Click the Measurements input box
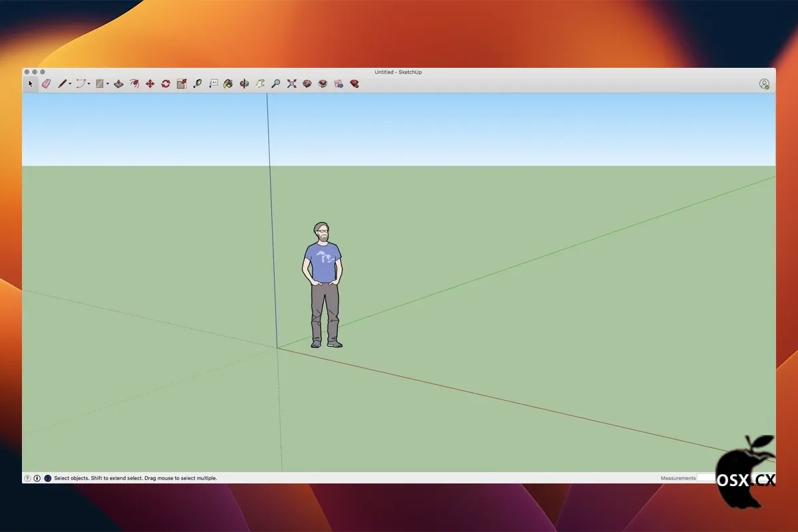Screen dimensions: 798x532 pos(705,478)
